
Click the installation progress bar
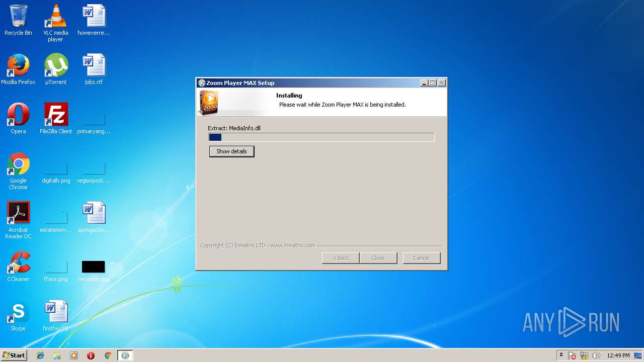(x=321, y=137)
